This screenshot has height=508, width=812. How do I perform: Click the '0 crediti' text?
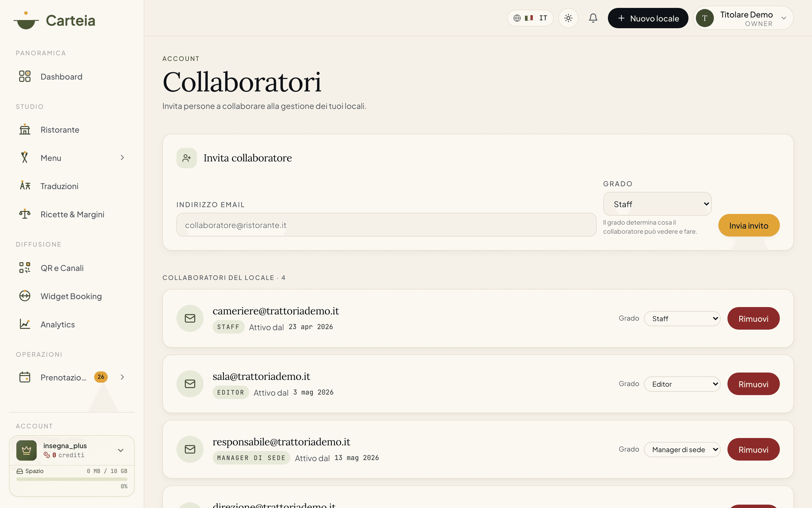pos(69,455)
